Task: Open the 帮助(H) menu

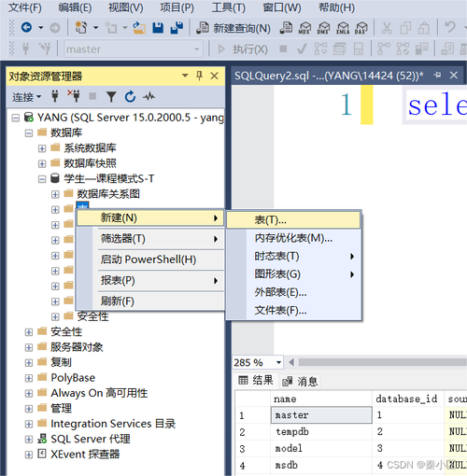Action: pyautogui.click(x=336, y=7)
